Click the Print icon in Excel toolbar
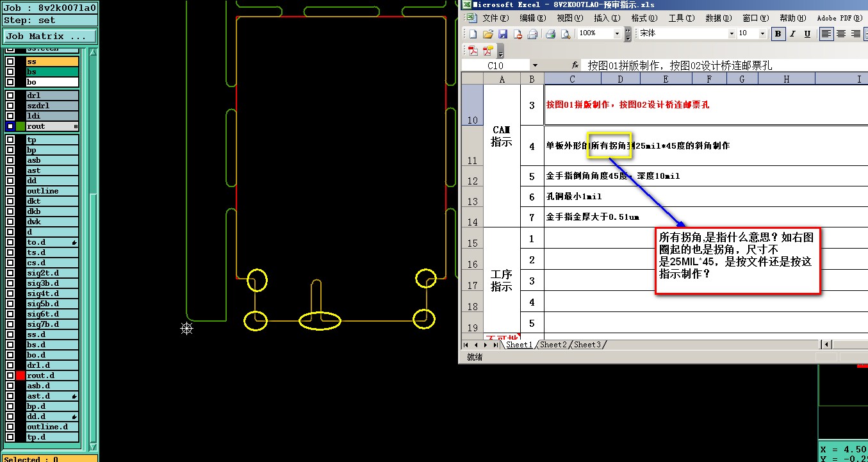The image size is (868, 462). [550, 34]
